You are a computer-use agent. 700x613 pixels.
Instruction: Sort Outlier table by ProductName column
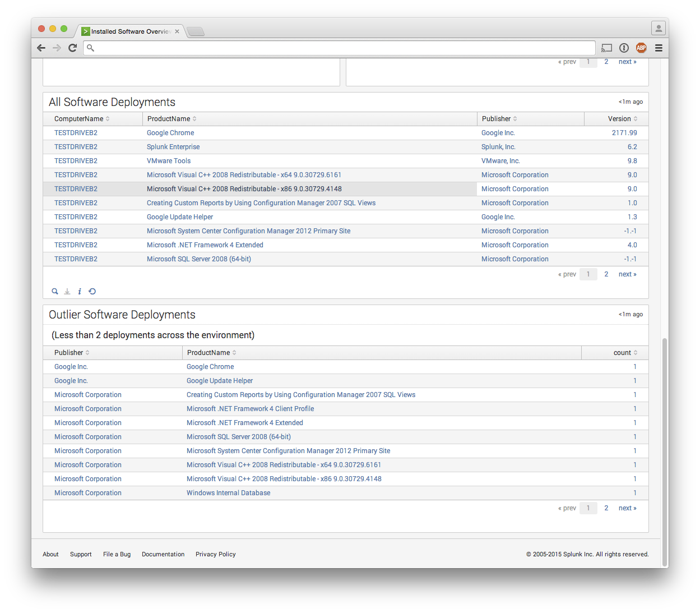click(x=212, y=353)
